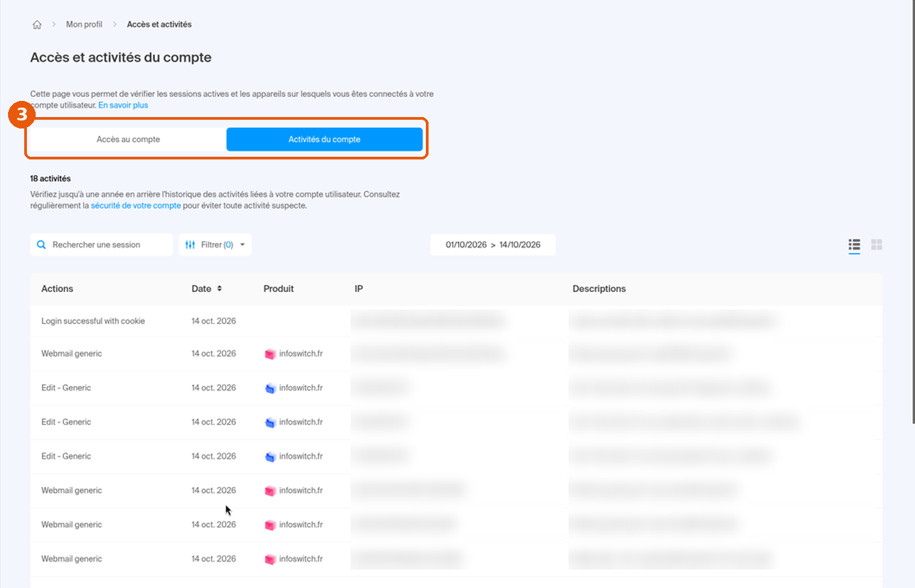915x588 pixels.
Task: Go to home via breadcrumb house icon
Action: 37,25
